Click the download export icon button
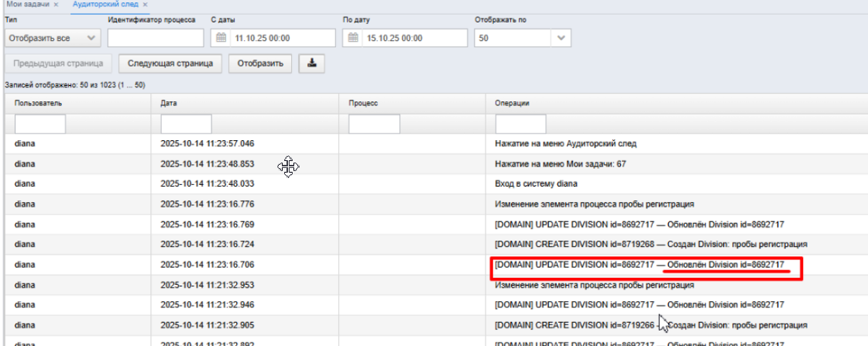Image resolution: width=868 pixels, height=346 pixels. pyautogui.click(x=312, y=63)
